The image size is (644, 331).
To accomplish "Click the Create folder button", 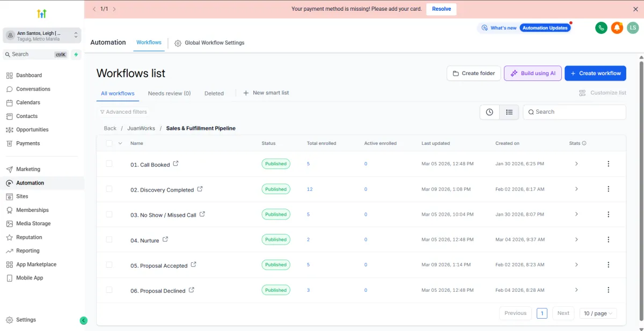I will click(x=474, y=73).
